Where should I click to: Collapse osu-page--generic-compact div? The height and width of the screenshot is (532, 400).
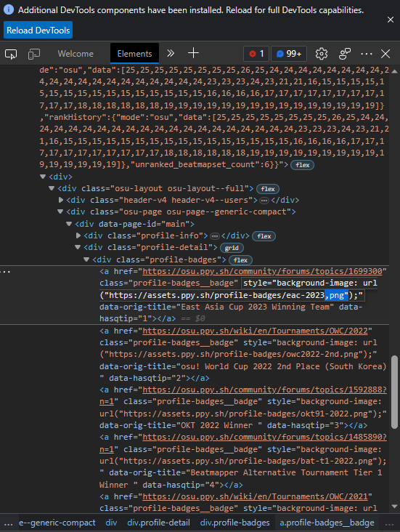click(60, 211)
